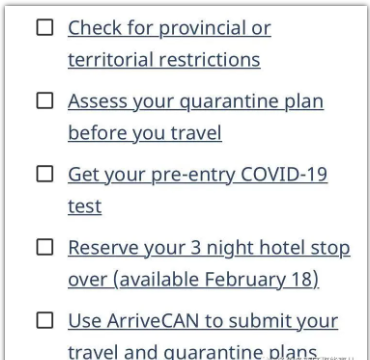Click the word 'provincial' in first link

[204, 28]
